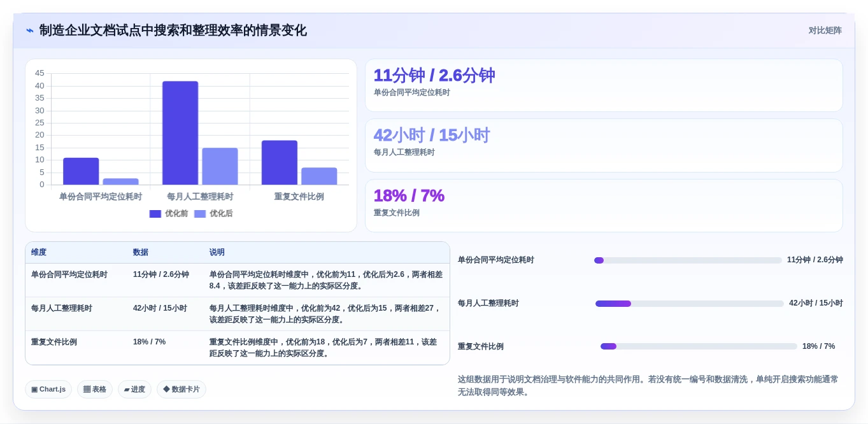
Task: Click the 对比矩阵 label in header
Action: tap(825, 31)
